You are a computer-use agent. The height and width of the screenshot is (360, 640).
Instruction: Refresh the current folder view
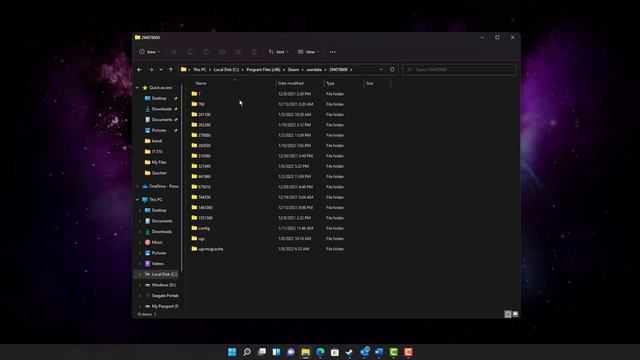click(x=392, y=69)
